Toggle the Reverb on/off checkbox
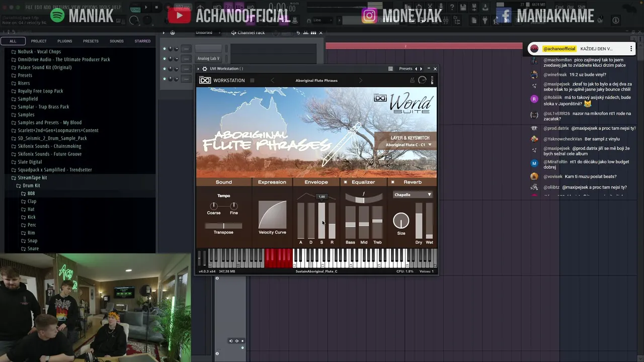Screen dimensions: 644x362 [392, 182]
